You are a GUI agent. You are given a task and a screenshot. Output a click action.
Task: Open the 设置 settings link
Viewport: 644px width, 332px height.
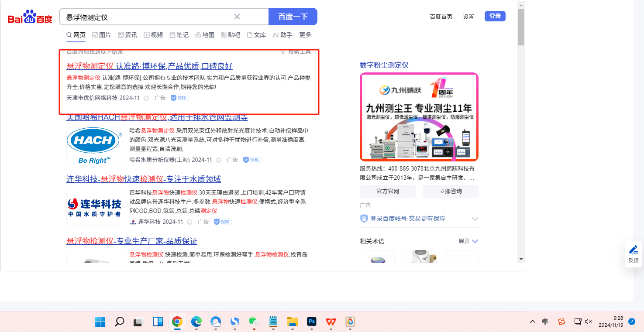point(468,17)
